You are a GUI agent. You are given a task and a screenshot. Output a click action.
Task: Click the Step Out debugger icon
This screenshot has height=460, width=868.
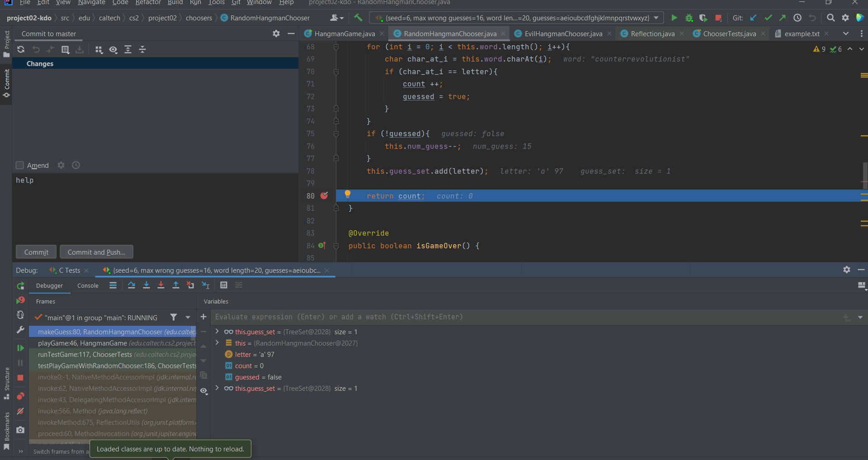click(x=176, y=285)
